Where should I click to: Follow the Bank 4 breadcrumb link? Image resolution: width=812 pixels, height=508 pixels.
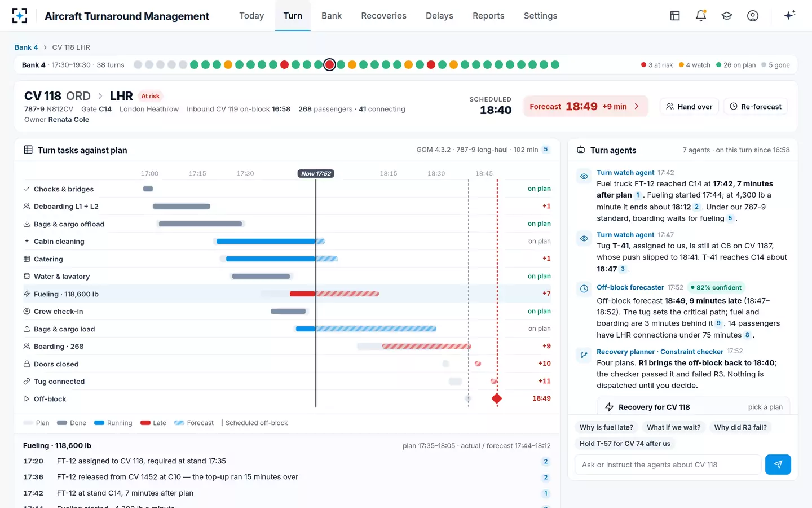26,47
